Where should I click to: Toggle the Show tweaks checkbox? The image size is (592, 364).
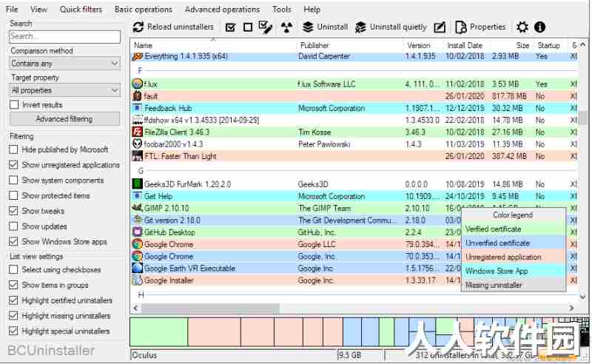tap(13, 211)
